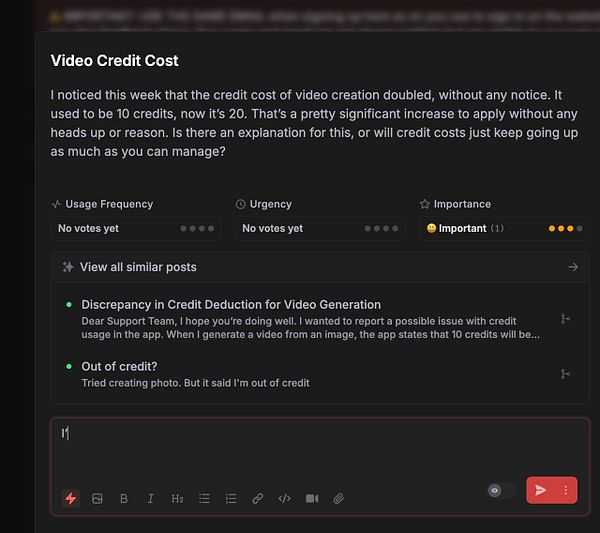
Task: Vote on Usage Frequency rating dots
Action: [197, 228]
